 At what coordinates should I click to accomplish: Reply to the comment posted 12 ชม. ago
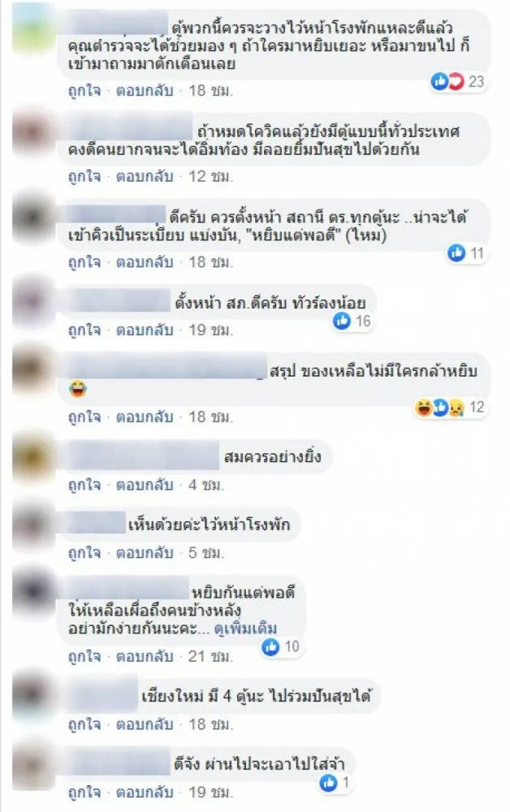pos(145,176)
